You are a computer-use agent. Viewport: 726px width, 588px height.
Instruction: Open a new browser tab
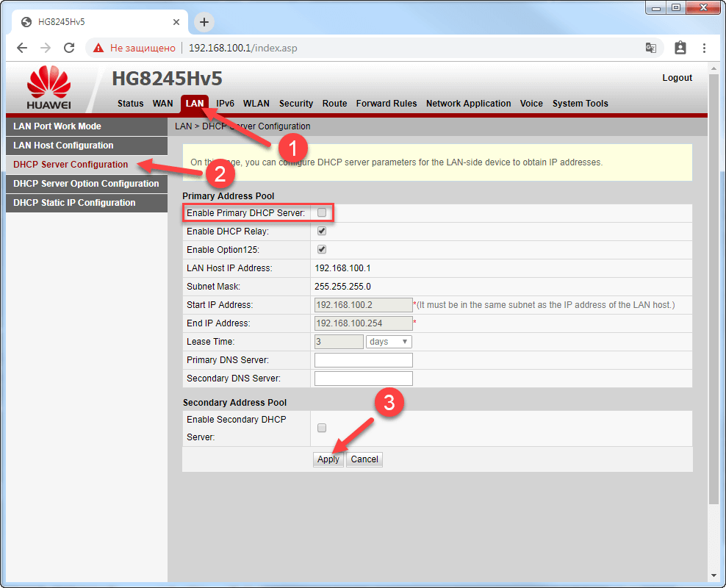point(204,22)
